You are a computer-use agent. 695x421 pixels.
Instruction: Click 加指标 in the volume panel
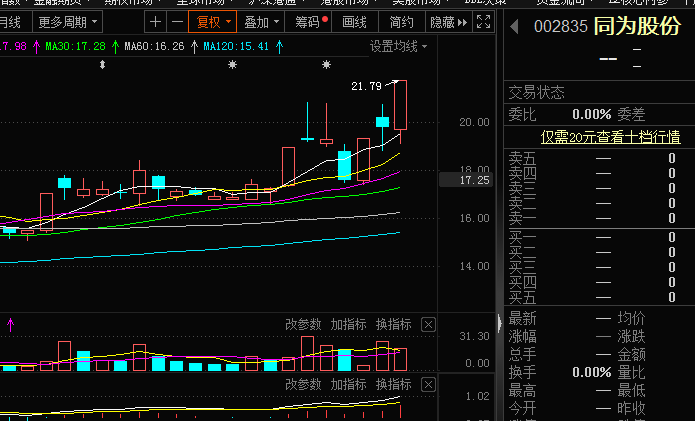[x=348, y=324]
